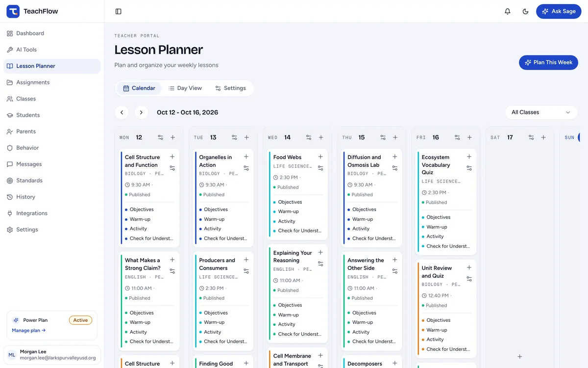Click plus on Ecosystem Vocabulary Quiz card
The height and width of the screenshot is (368, 588).
pos(469,157)
